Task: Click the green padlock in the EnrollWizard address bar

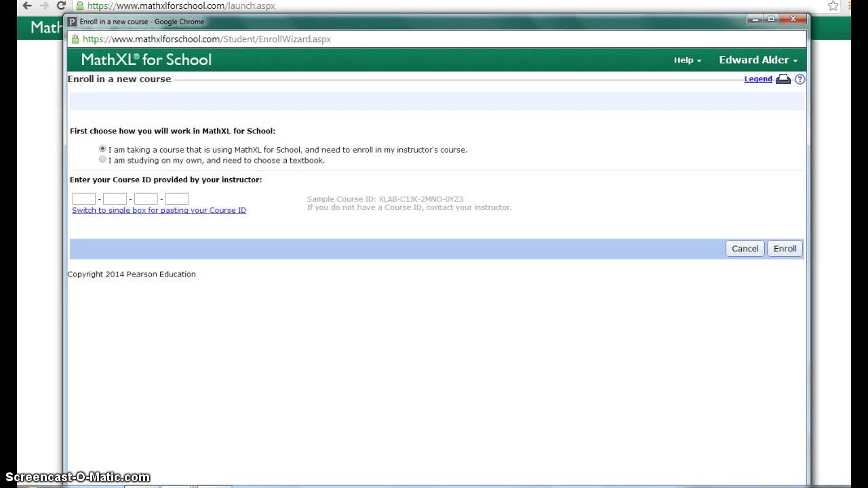Action: click(75, 39)
